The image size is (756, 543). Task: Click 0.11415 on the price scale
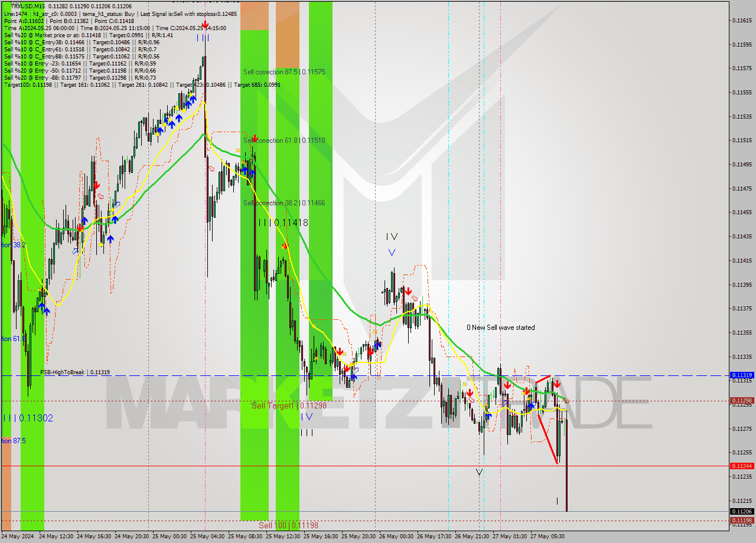pos(742,261)
